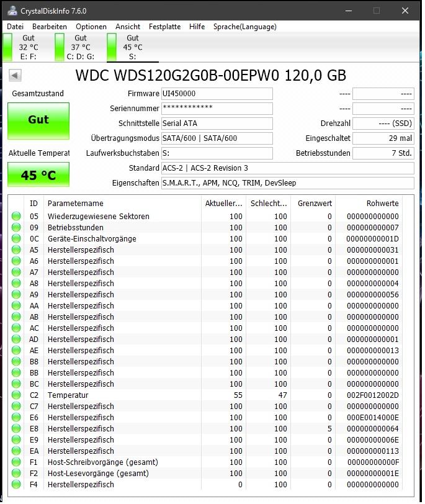Click the green status icon for ID A9
This screenshot has height=504, width=425.
pos(16,294)
